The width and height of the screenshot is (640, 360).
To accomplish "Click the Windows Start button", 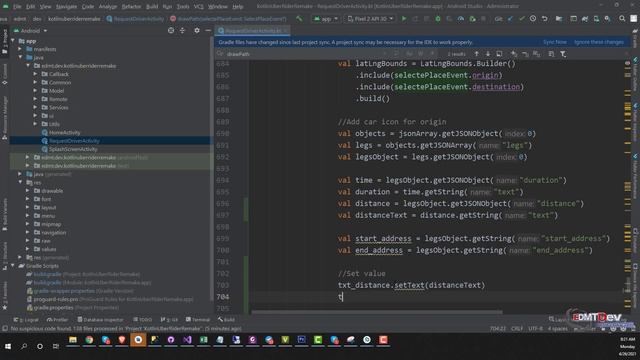I will (8, 346).
